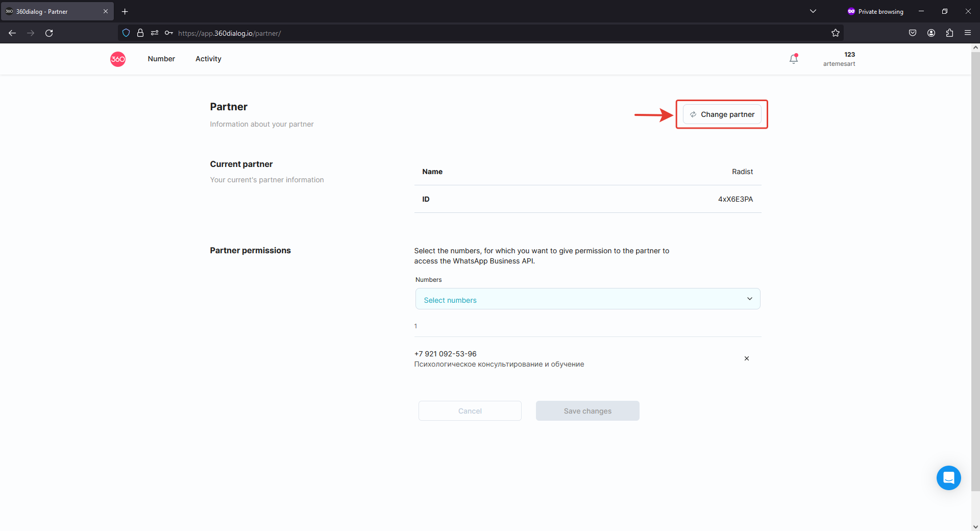Image resolution: width=980 pixels, height=531 pixels.
Task: Open the chat support widget
Action: [948, 478]
